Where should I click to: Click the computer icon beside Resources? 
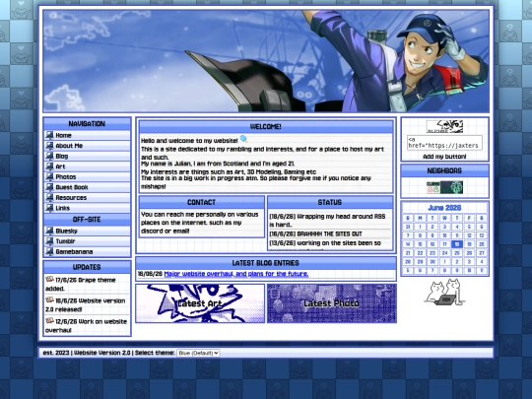[x=49, y=197]
